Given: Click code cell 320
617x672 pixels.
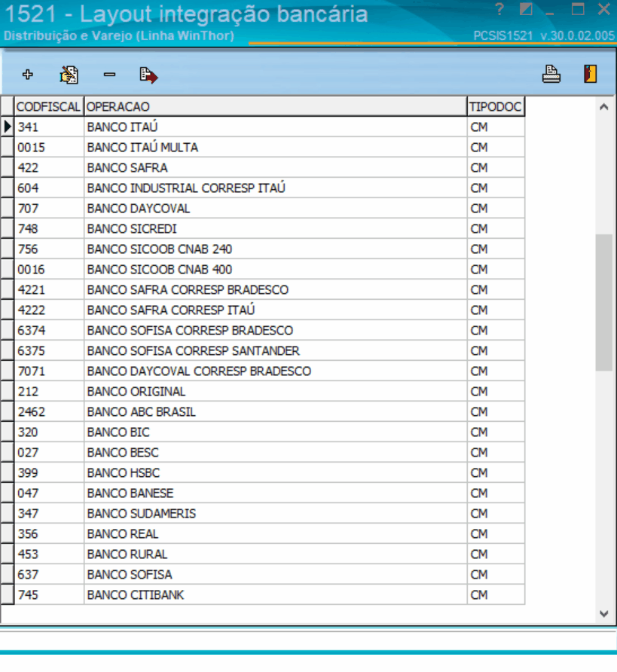Looking at the screenshot, I should [x=49, y=432].
